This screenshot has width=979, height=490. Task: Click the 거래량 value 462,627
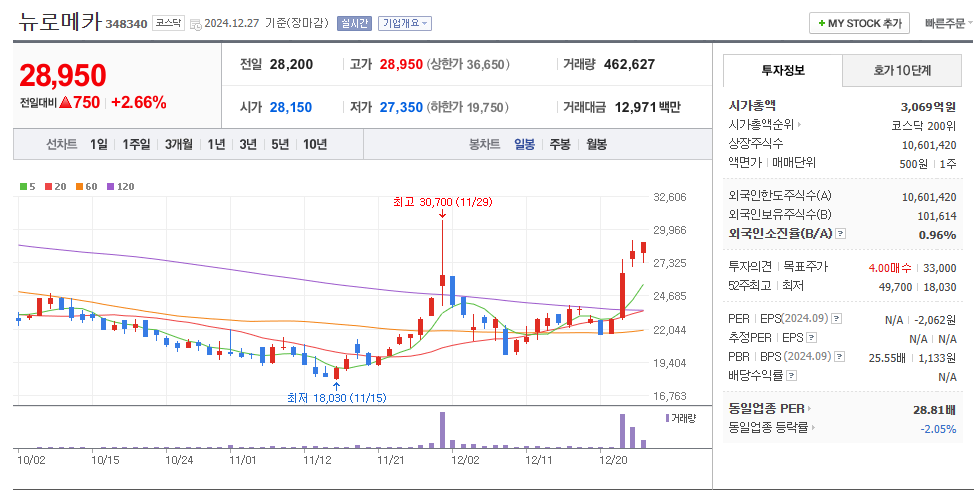point(629,64)
